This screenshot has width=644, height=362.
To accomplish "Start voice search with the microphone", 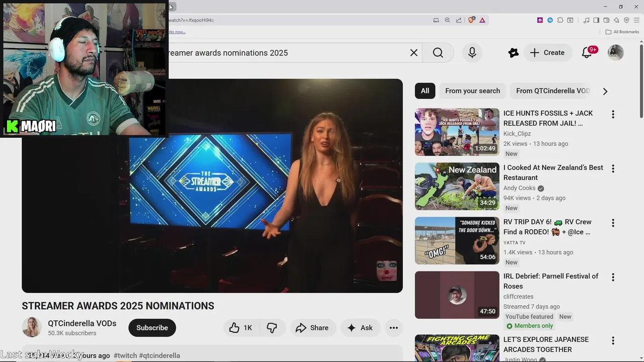I will 472,53.
